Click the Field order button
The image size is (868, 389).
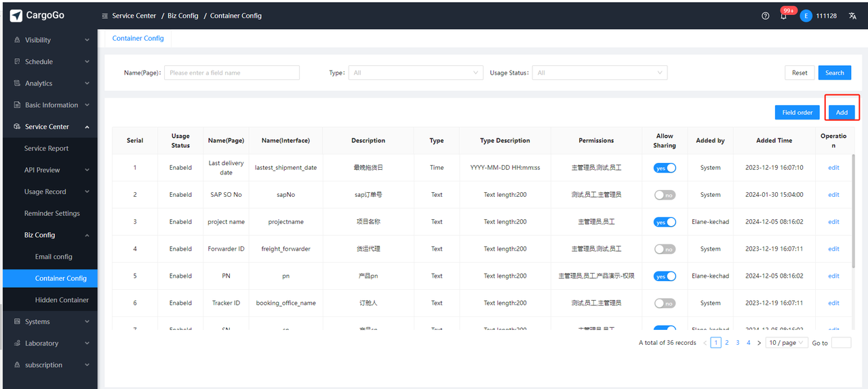tap(797, 112)
